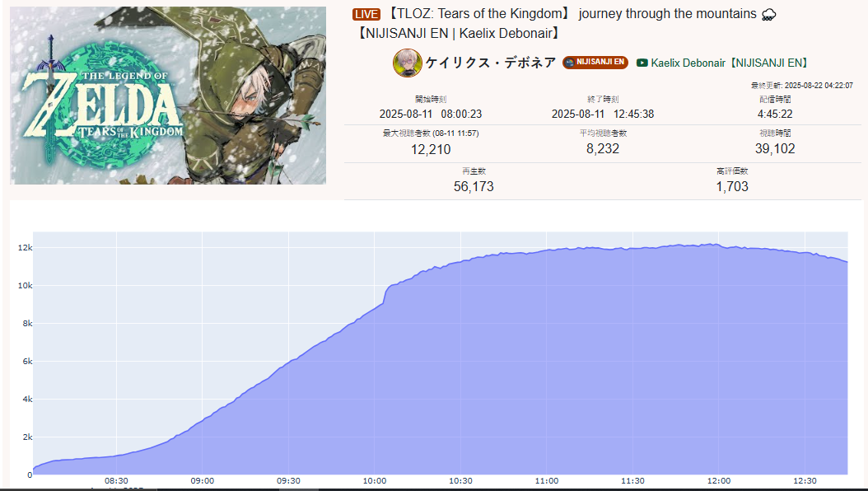Viewport: 868px width, 491px height.
Task: Select likes count value 1,703
Action: [x=732, y=186]
